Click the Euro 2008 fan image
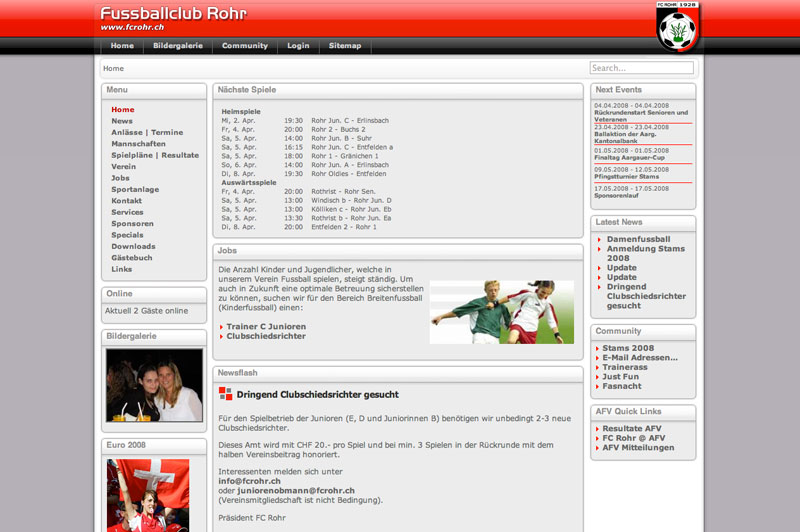The height and width of the screenshot is (532, 800). click(148, 495)
